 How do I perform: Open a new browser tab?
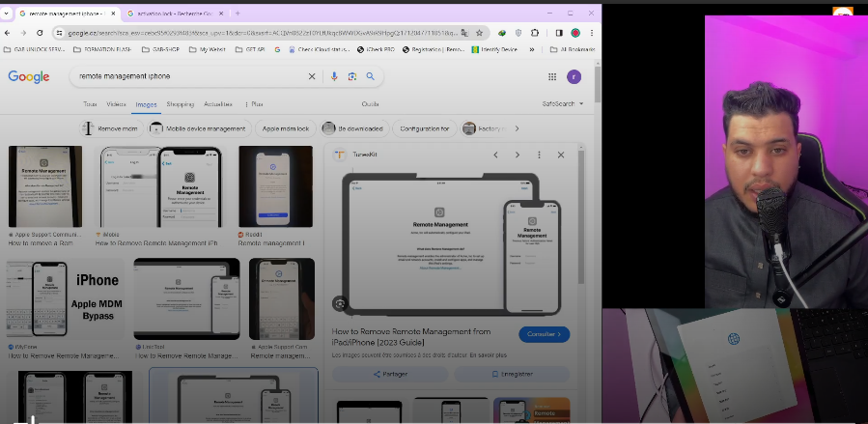pyautogui.click(x=238, y=14)
